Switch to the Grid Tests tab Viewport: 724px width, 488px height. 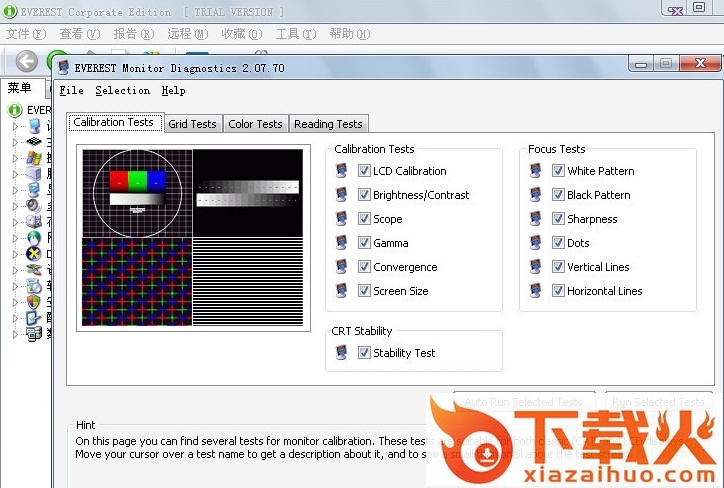click(192, 124)
